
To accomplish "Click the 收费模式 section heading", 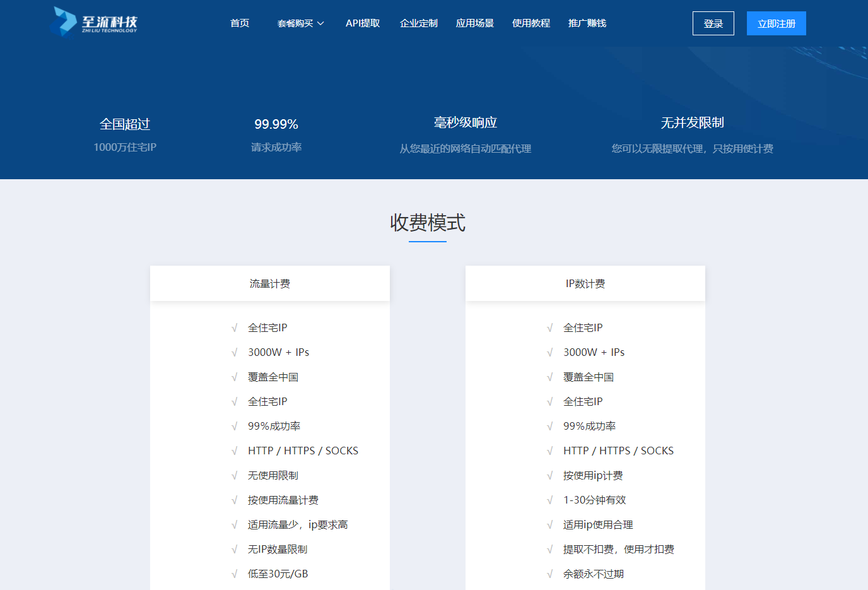I will [427, 223].
